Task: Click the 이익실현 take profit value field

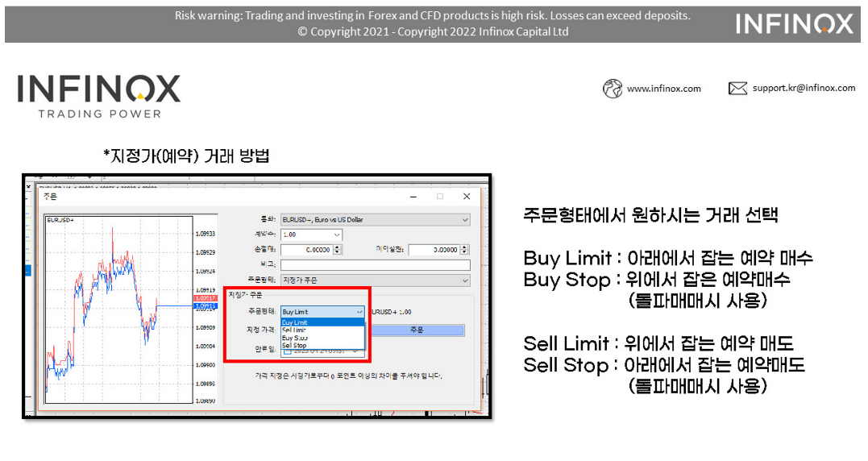Action: pos(434,250)
